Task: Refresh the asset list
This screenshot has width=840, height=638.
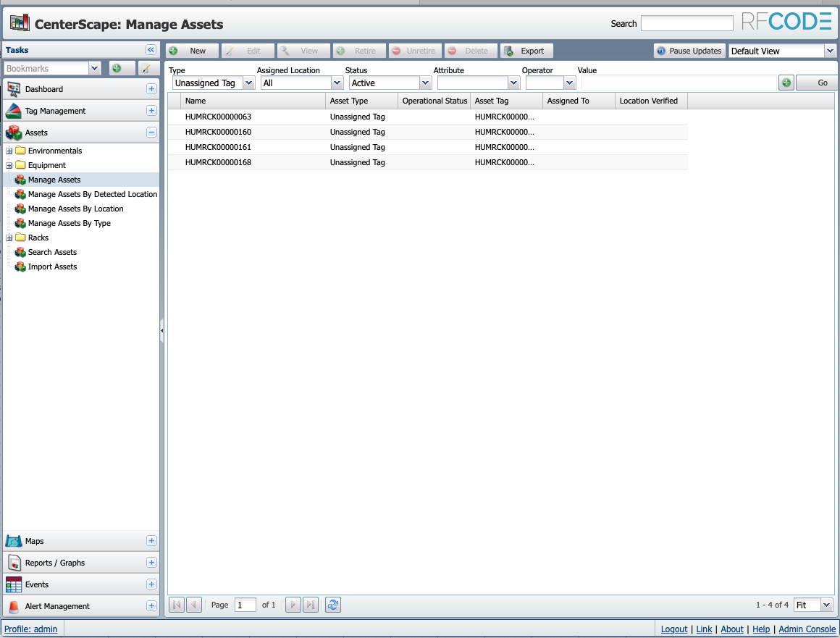Action: [332, 605]
